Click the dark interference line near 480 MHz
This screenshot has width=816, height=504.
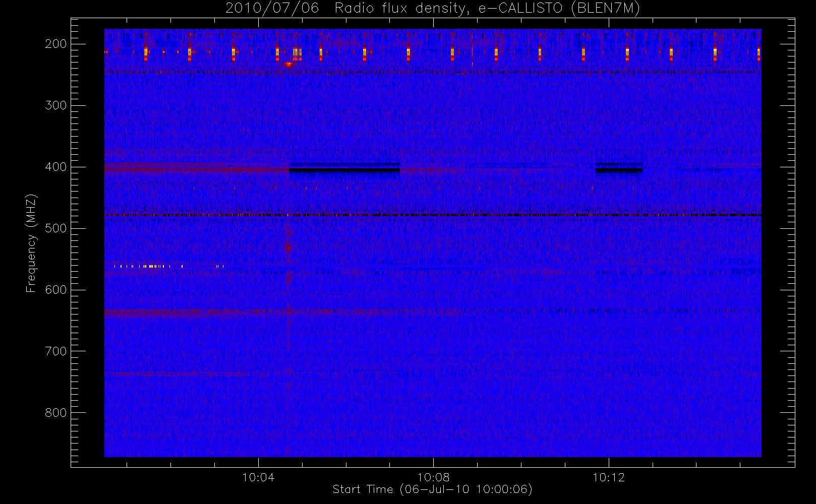(x=433, y=215)
